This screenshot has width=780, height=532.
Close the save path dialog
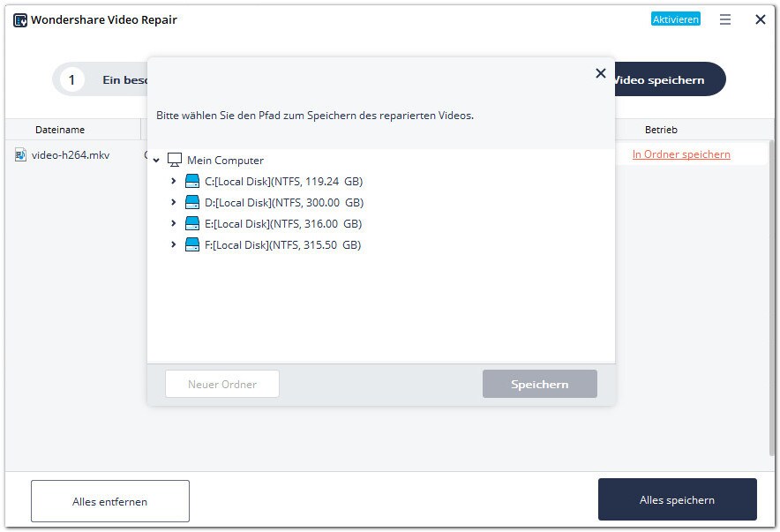[601, 73]
